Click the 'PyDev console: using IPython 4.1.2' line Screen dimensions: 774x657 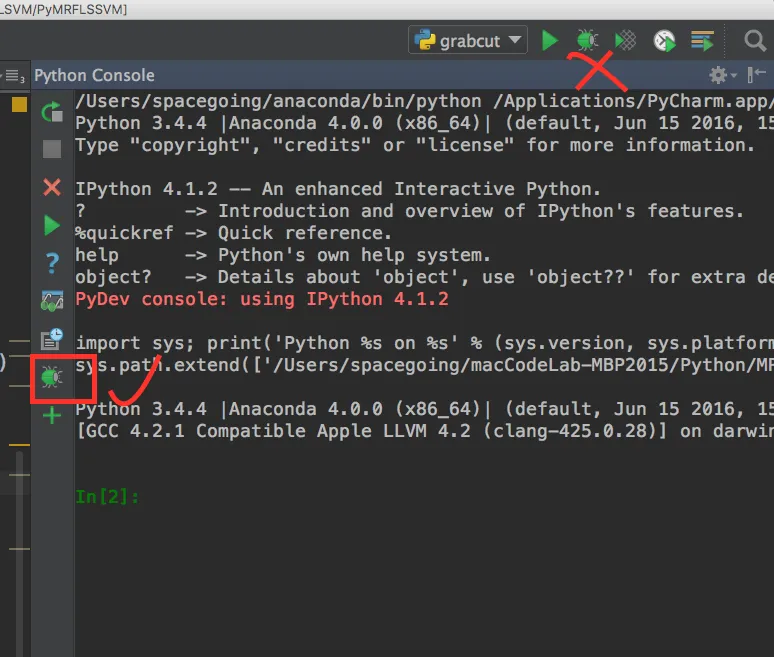262,299
